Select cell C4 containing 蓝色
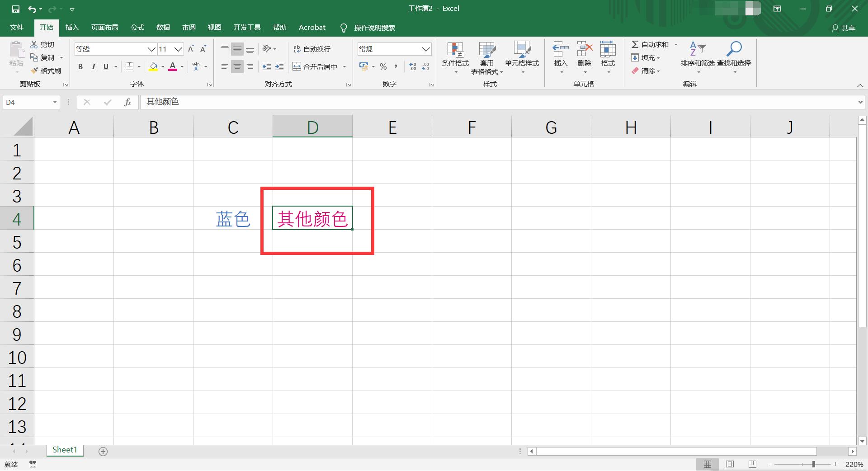 coord(233,219)
